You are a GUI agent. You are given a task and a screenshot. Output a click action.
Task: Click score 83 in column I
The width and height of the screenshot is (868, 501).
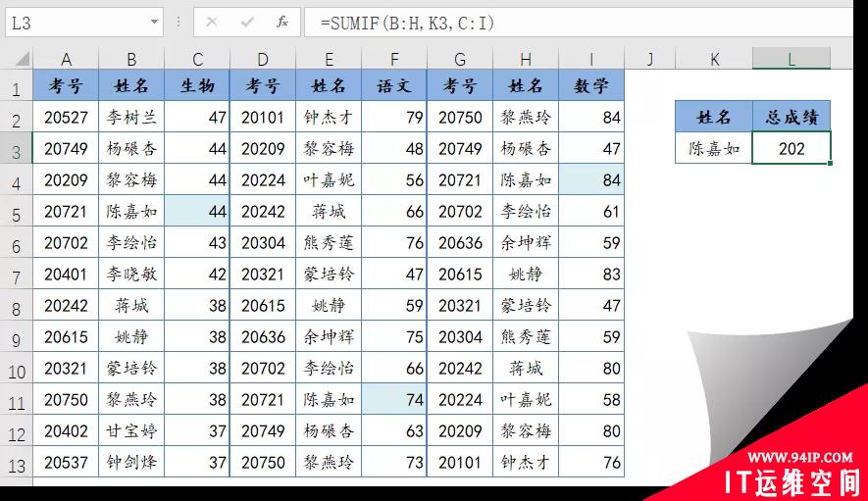click(591, 274)
